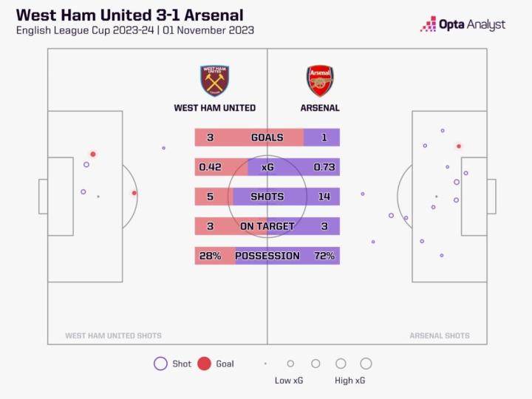532x399 pixels.
Task: Select the GOALS stat bar
Action: tap(267, 137)
